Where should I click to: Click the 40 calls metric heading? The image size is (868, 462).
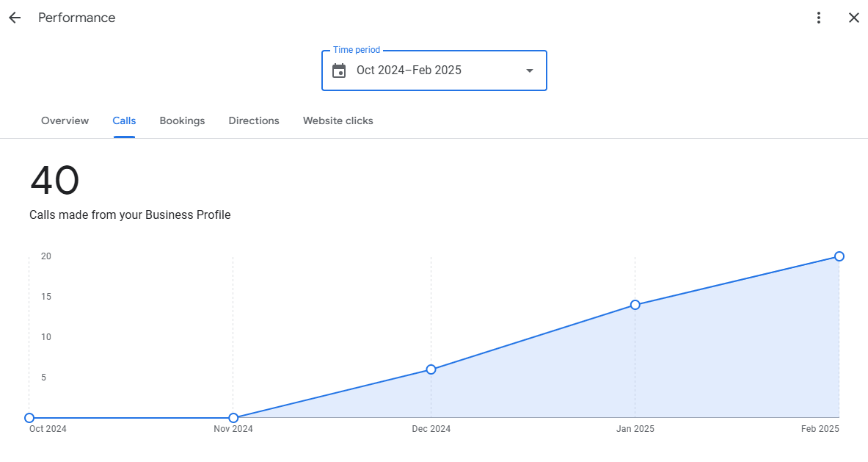pyautogui.click(x=54, y=180)
